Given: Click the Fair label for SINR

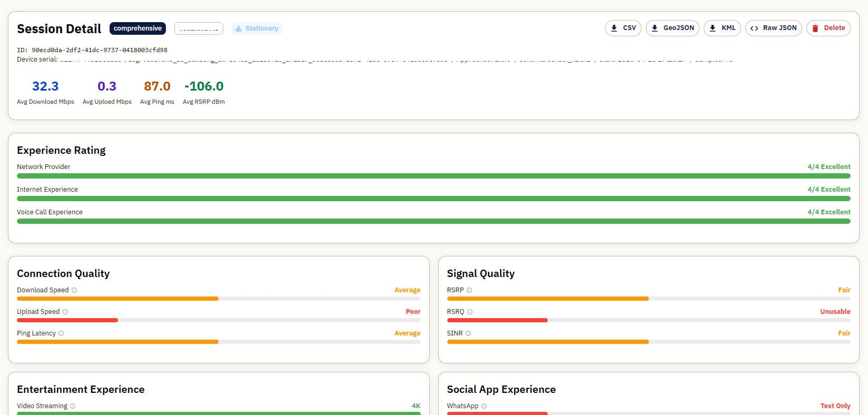Looking at the screenshot, I should tap(844, 333).
